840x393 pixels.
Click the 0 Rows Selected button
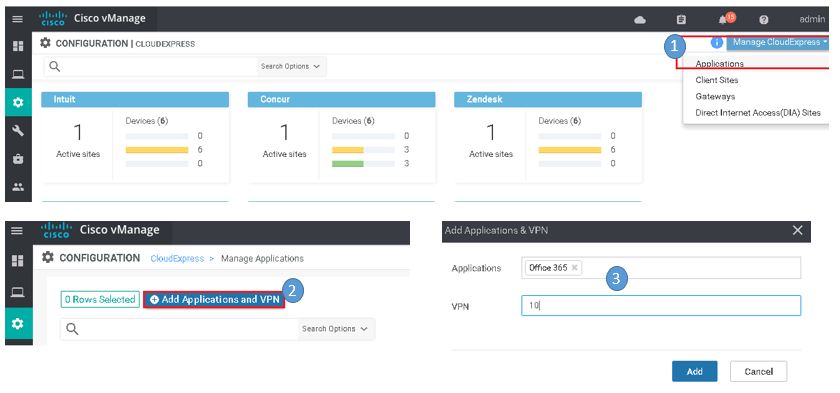(100, 300)
